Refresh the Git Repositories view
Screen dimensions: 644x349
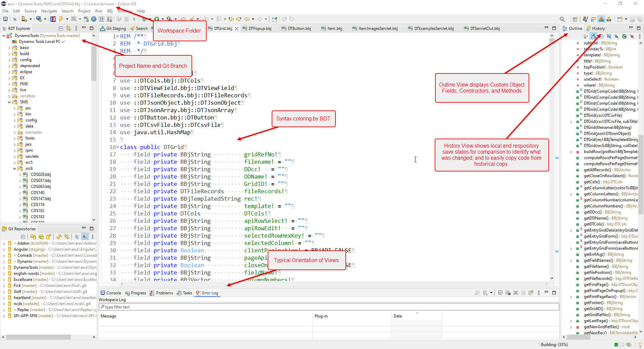coord(59,237)
